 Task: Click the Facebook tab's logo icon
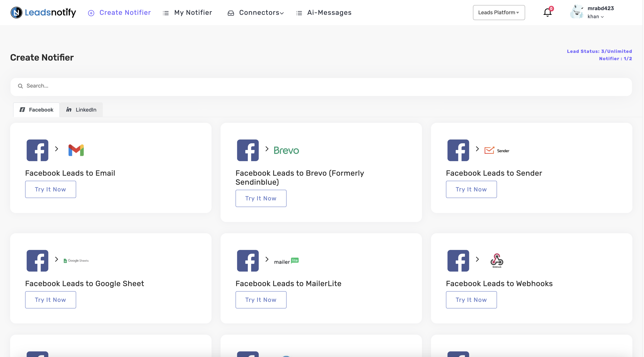(x=22, y=109)
